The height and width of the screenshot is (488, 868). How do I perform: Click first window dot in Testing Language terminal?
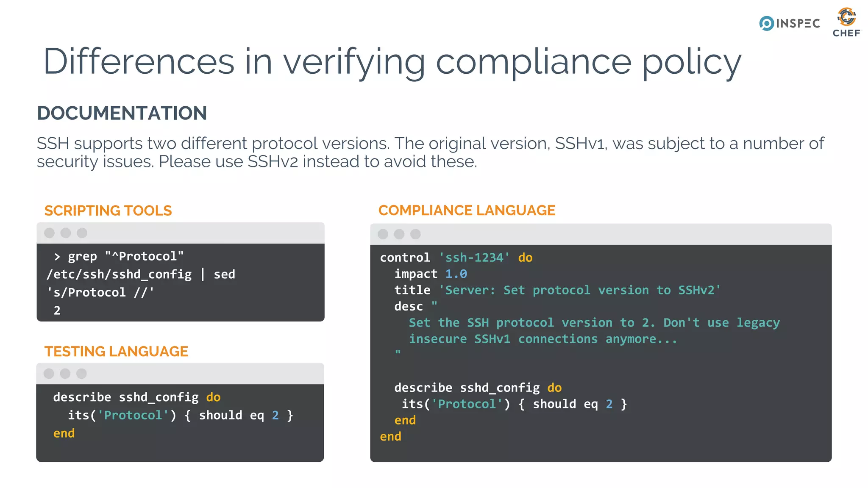pos(49,374)
